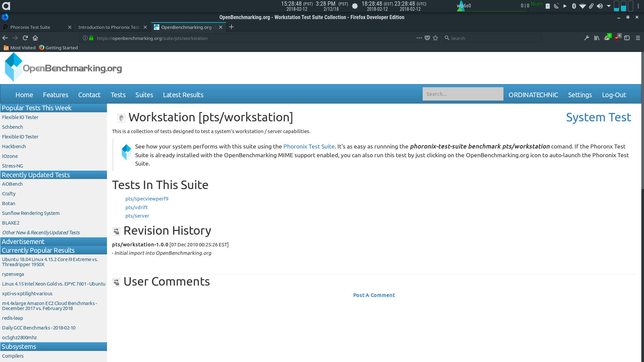Follow the Phoronix Test Suite link in description
644x362 pixels.
309,146
